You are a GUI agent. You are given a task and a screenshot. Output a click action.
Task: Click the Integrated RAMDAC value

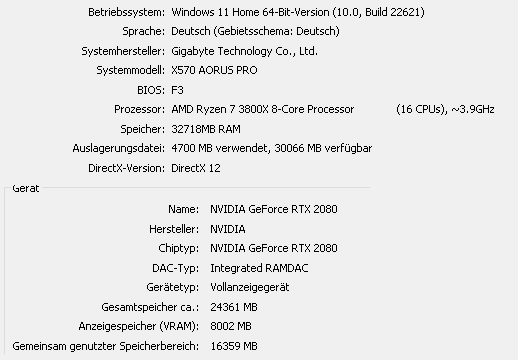coord(259,268)
